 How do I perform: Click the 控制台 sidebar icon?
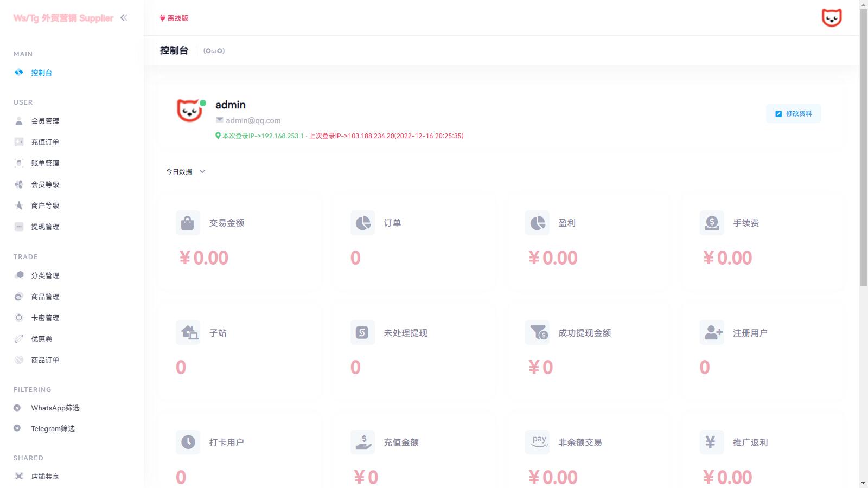coord(19,72)
